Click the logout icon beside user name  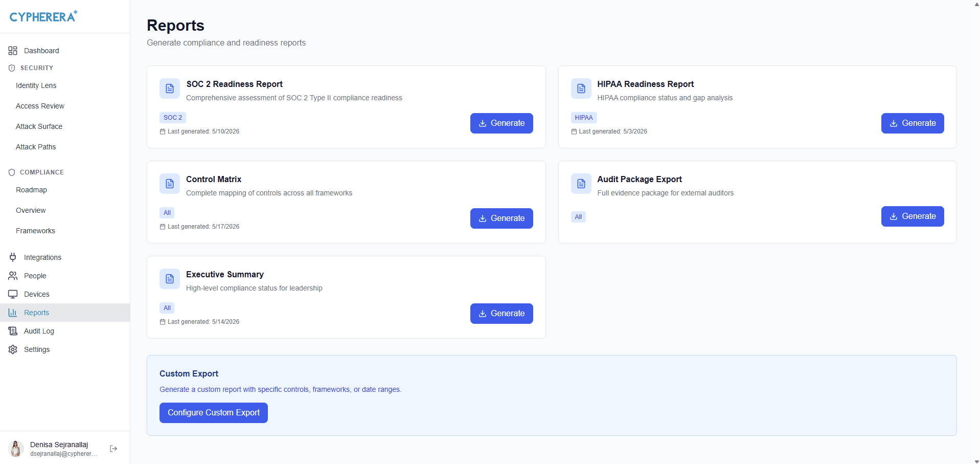coord(113,449)
